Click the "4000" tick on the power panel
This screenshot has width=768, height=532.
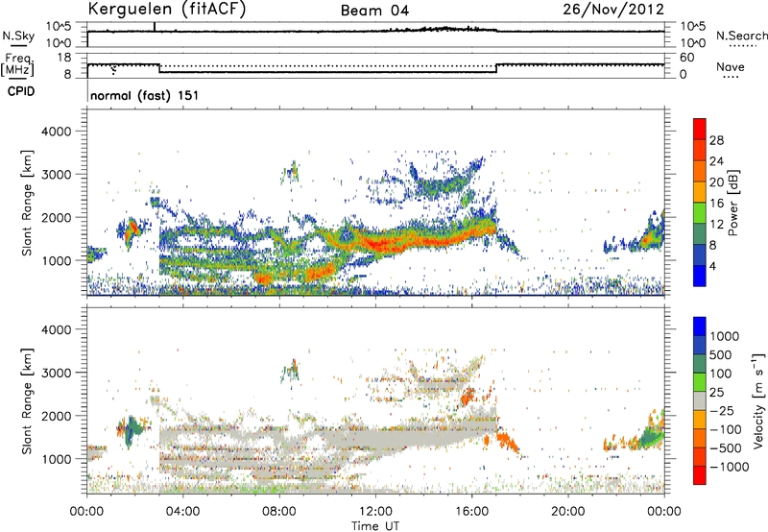click(x=57, y=132)
